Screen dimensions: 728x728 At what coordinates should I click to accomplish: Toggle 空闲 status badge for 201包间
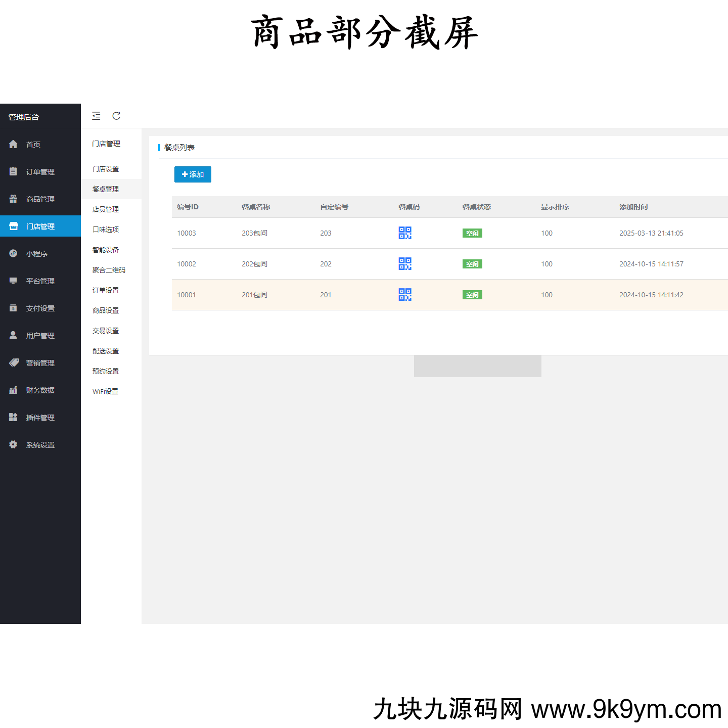coord(472,295)
